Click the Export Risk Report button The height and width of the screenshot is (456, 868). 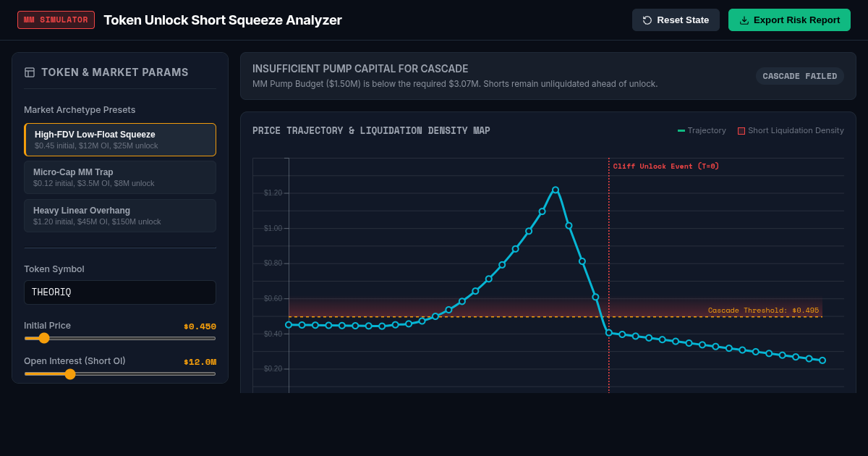[789, 20]
